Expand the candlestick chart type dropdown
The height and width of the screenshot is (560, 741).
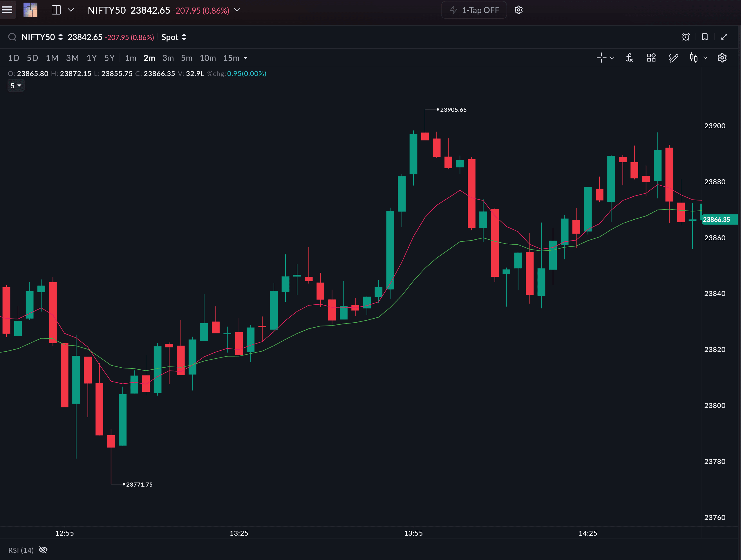pos(705,58)
